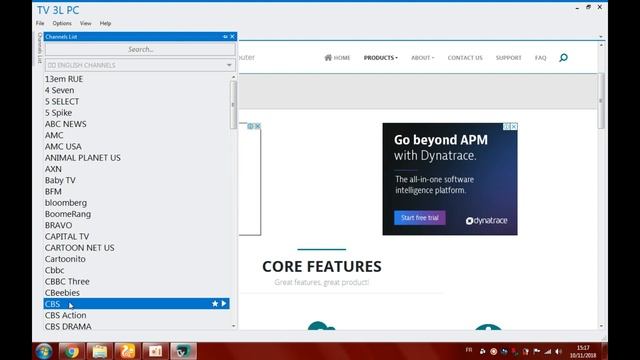Select the CARTOON NET US channel

(136, 248)
